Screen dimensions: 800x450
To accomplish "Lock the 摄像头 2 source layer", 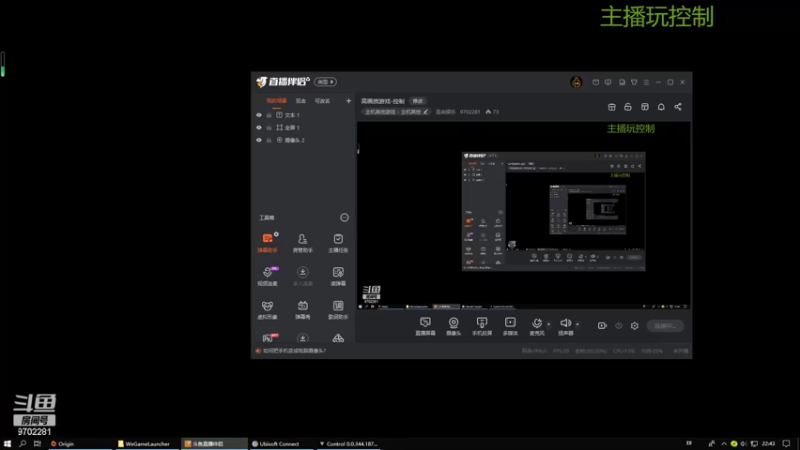I will point(269,140).
